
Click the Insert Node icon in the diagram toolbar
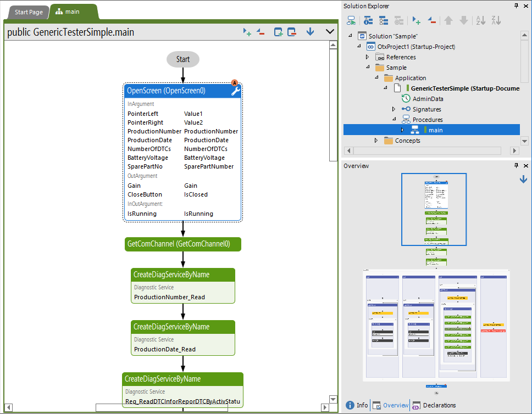click(x=247, y=32)
